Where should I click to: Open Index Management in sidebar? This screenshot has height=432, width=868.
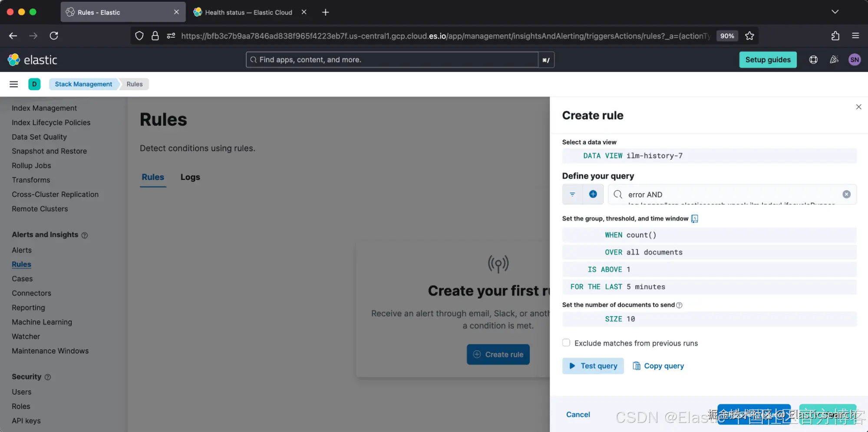[x=44, y=108]
